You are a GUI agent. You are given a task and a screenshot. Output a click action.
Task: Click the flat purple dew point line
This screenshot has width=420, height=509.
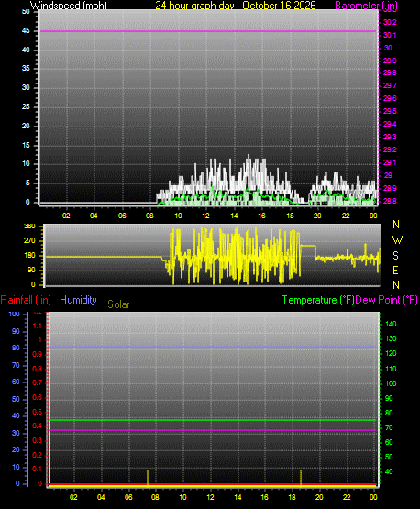pos(213,430)
